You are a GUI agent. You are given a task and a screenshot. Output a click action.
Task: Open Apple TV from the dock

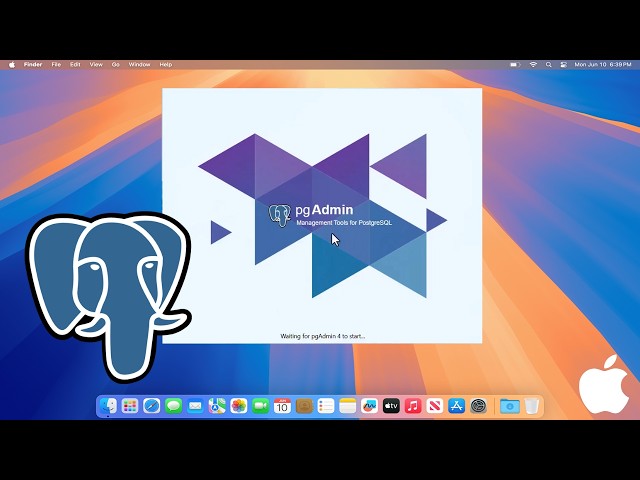[x=391, y=406]
